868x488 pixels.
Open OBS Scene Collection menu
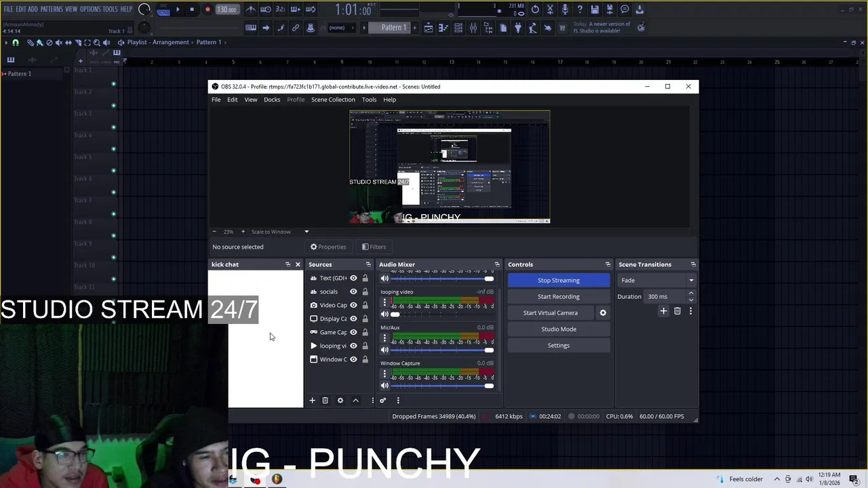pos(333,100)
